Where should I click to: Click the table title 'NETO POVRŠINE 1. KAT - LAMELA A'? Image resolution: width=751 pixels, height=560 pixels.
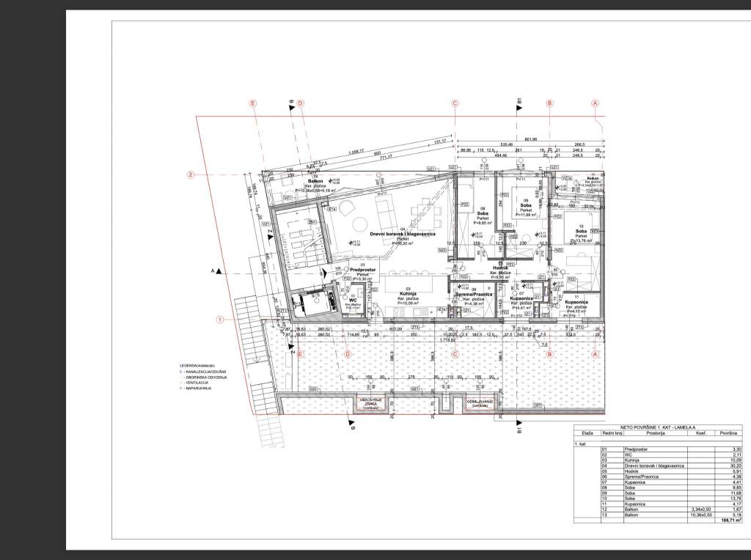tap(658, 427)
